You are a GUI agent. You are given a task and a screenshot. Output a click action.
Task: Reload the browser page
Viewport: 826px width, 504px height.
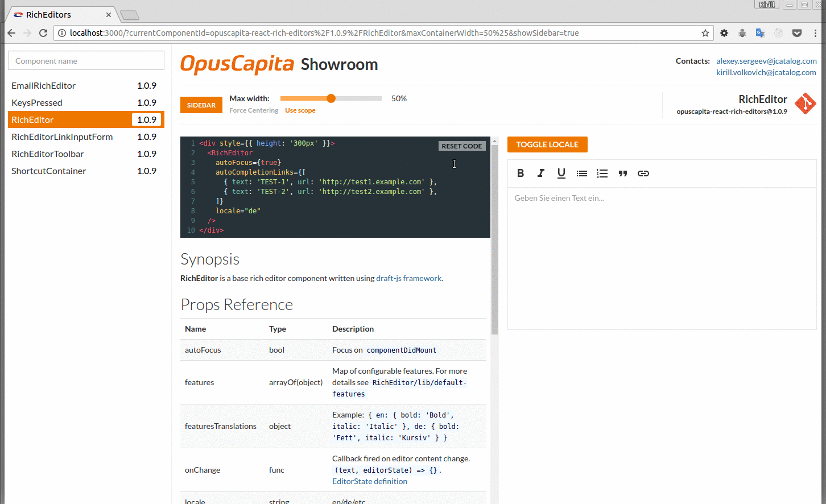[43, 33]
